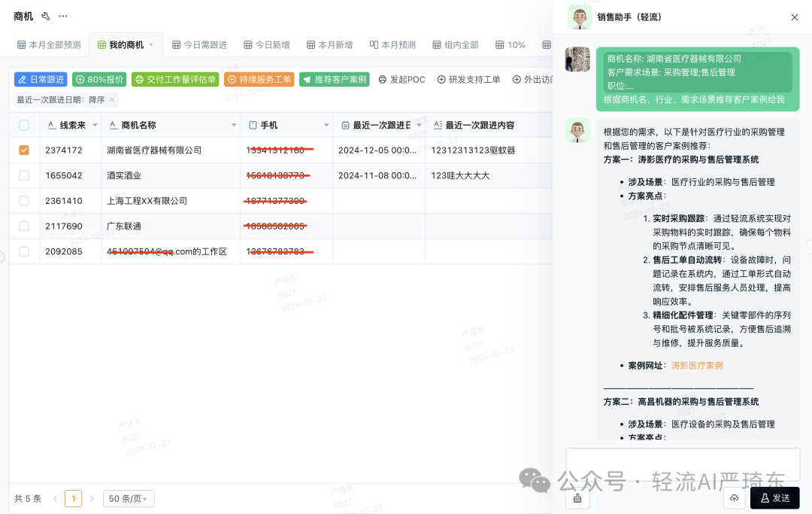Screen dimensions: 812x514
Task: Select the 广东联通 row checkbox
Action: pos(23,227)
